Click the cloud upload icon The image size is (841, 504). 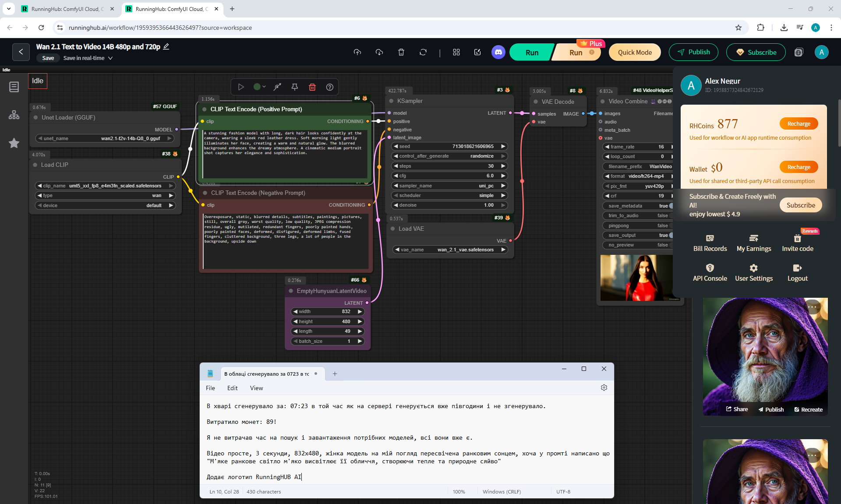tap(357, 52)
